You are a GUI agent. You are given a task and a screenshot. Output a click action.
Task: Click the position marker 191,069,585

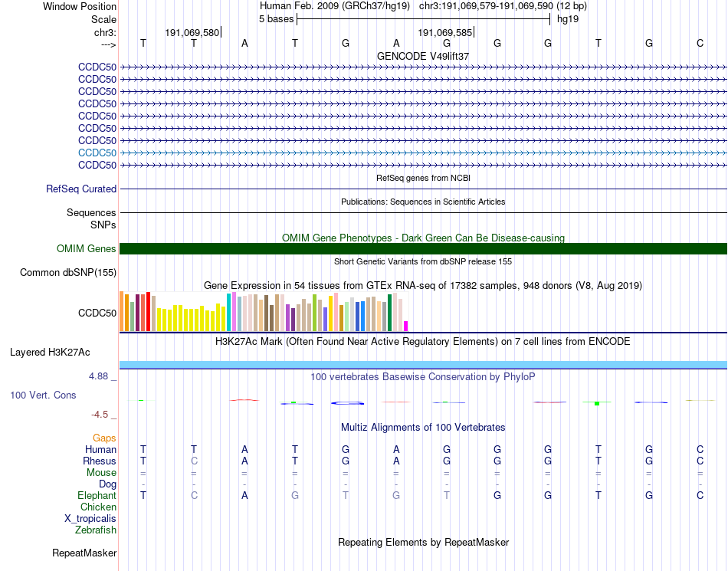pos(445,32)
